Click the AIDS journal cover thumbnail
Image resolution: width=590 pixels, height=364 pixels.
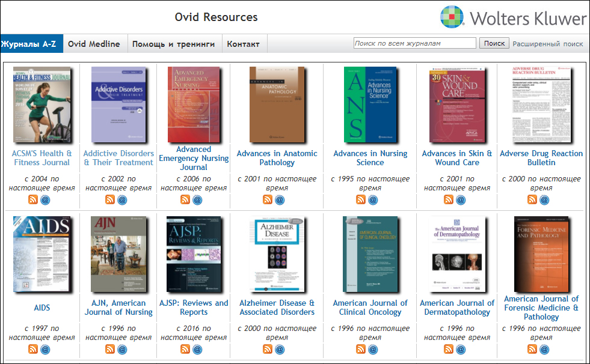click(x=41, y=254)
